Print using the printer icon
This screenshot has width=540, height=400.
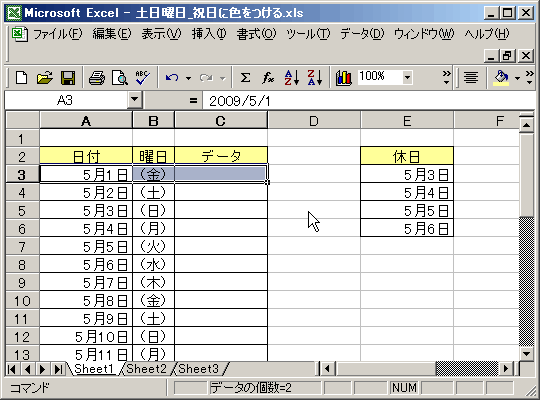coord(97,78)
